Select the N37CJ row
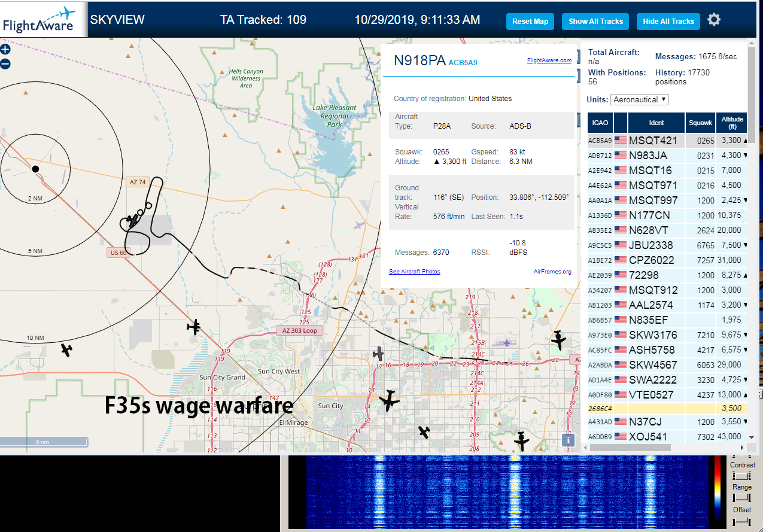Viewport: 763px width, 532px height. click(x=667, y=422)
